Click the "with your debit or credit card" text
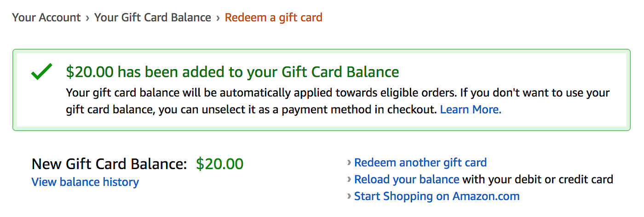644x217 pixels. click(x=537, y=179)
